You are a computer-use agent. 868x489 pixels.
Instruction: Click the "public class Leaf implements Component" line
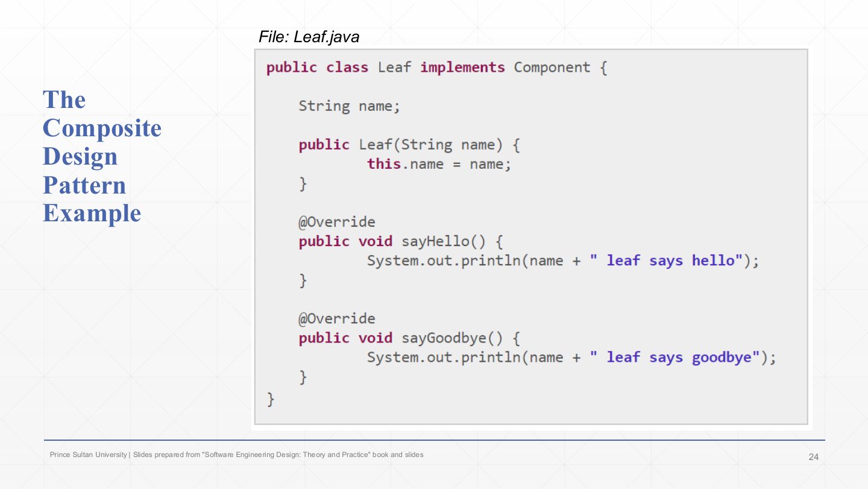pos(436,68)
